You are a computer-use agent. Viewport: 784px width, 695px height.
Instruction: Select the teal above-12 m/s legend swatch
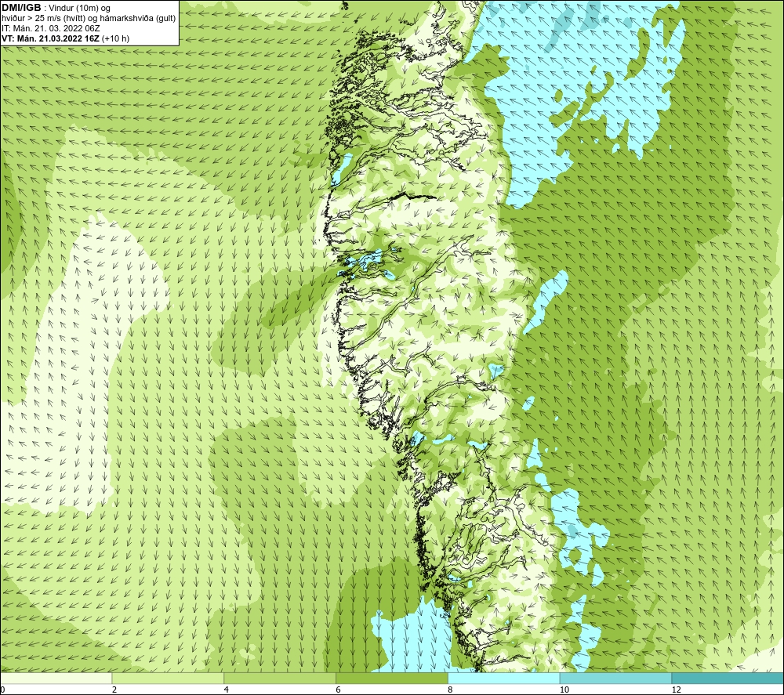(728, 678)
